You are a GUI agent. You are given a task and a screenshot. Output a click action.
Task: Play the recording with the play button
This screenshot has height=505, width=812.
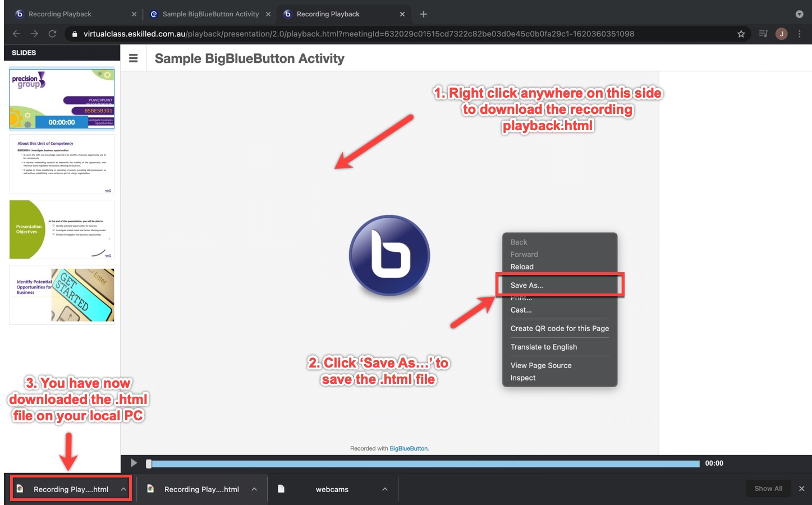(134, 463)
